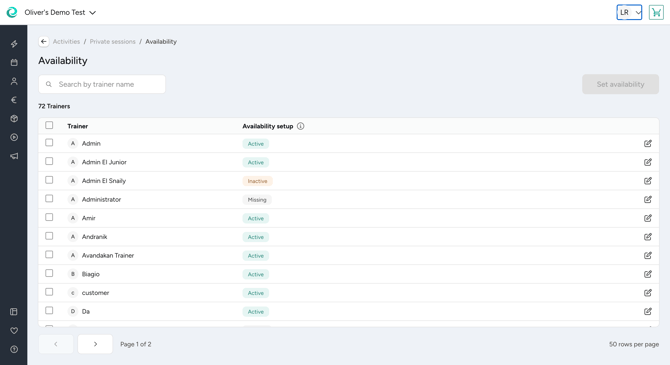Screen dimensions: 670x365
Task: Click the Set availability button
Action: (x=620, y=84)
